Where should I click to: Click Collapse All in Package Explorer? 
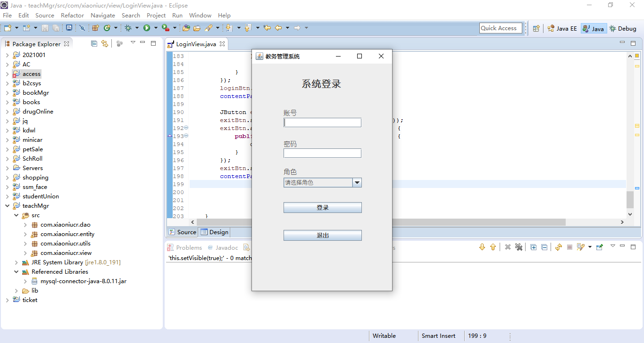[94, 44]
